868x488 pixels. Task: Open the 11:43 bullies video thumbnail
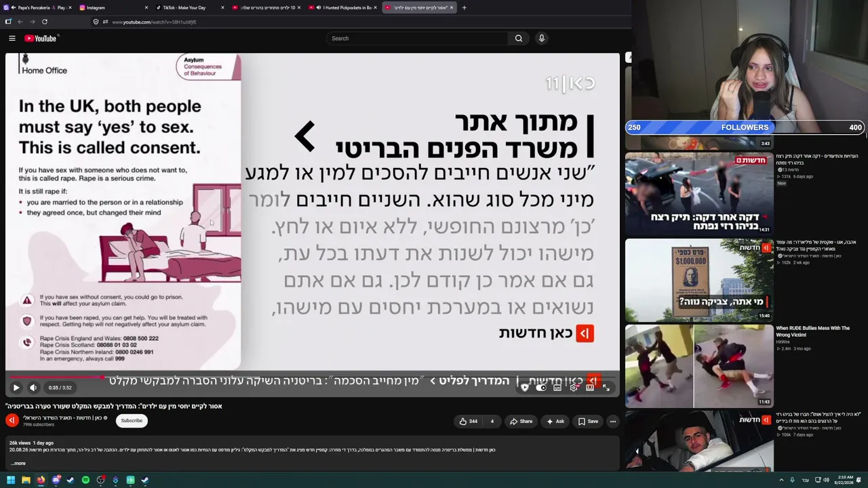[x=699, y=366]
